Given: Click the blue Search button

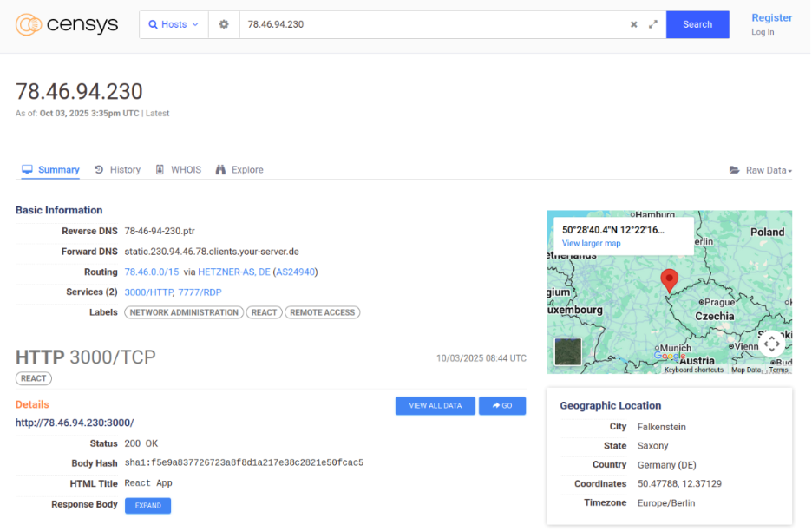Looking at the screenshot, I should [x=697, y=24].
